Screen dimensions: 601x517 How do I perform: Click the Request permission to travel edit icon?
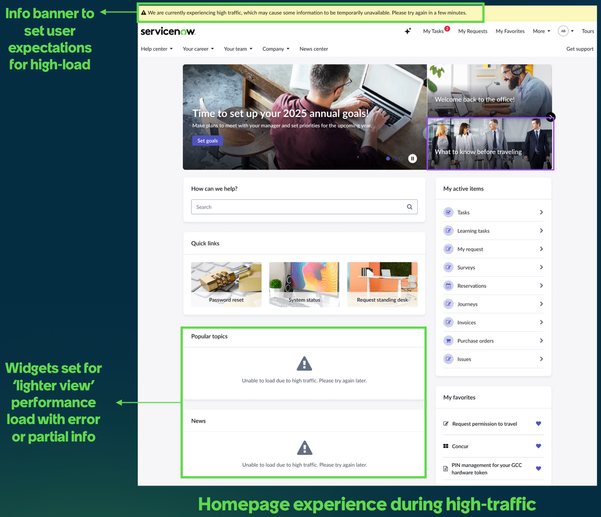[445, 424]
